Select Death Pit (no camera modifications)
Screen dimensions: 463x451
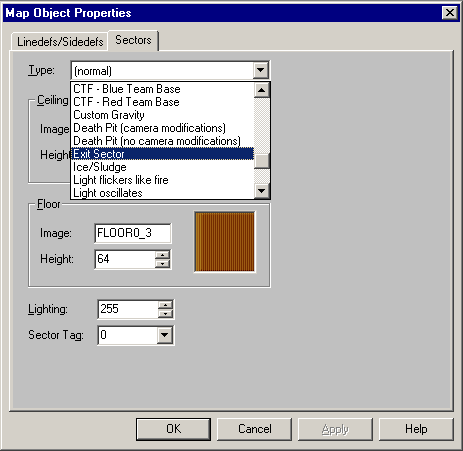(162, 141)
